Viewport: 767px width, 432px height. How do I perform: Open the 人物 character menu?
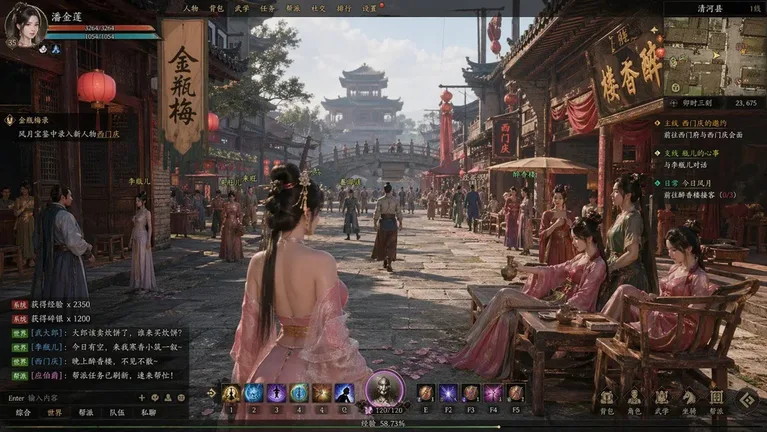point(191,8)
